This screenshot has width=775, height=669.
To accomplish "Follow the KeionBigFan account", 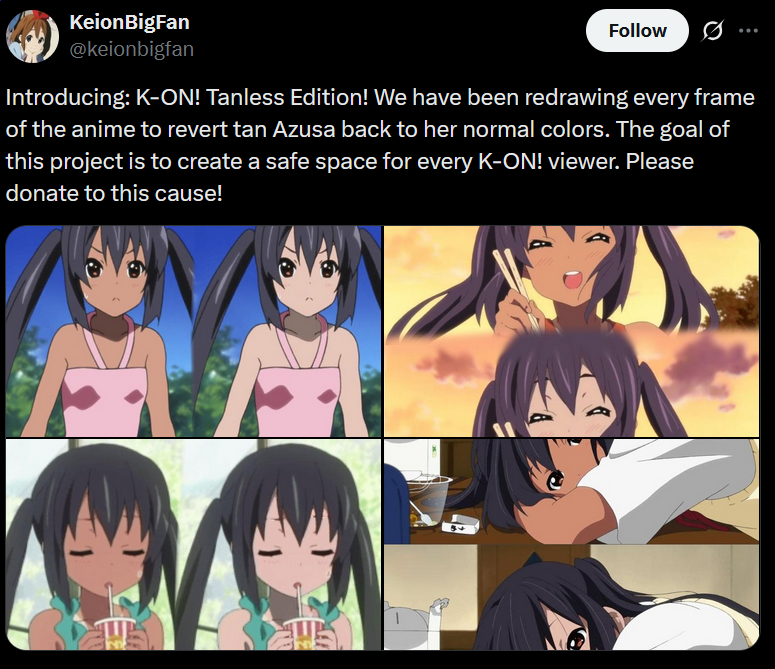I will coord(637,31).
